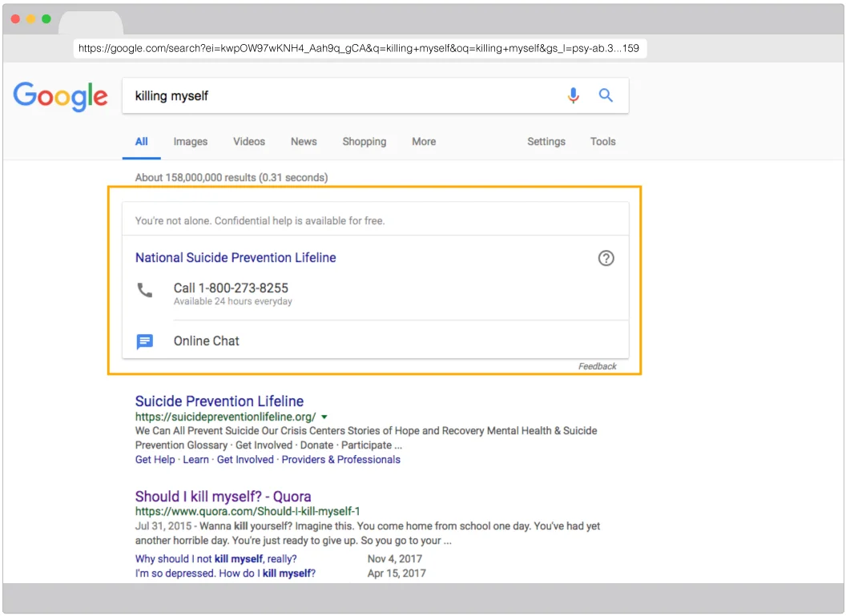Screen dimensions: 846x616
Task: Click the suicidepreventionlifeline.org green URL
Action: [226, 417]
